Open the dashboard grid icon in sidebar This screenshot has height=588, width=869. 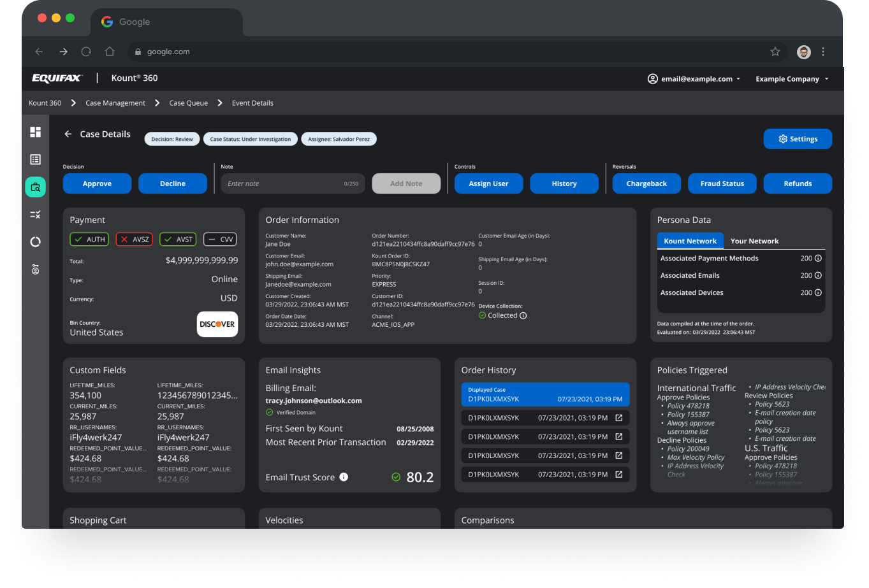(x=35, y=132)
